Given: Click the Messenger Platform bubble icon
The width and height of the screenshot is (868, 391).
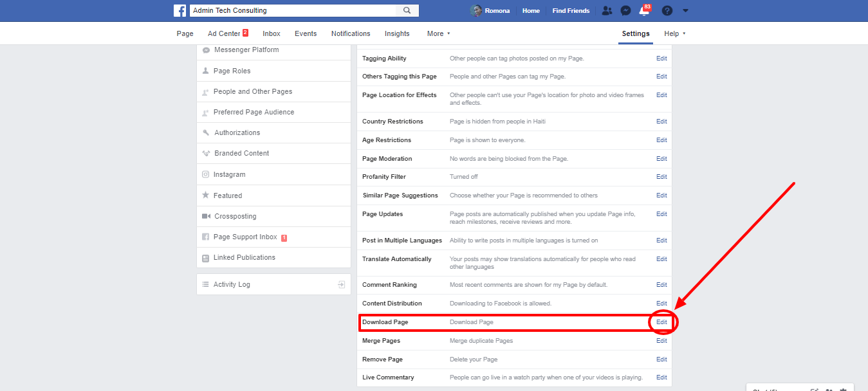Looking at the screenshot, I should (x=206, y=50).
